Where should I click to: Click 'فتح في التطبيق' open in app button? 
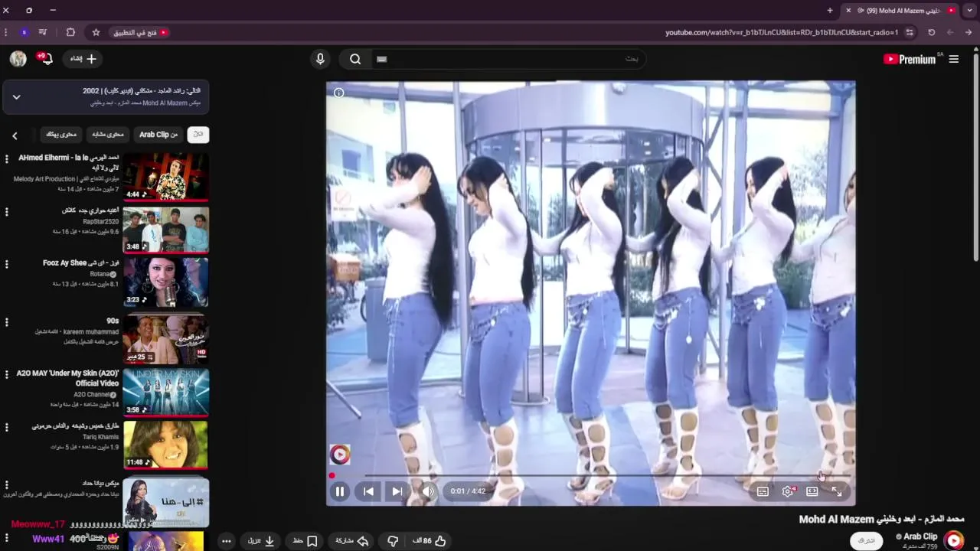point(141,32)
